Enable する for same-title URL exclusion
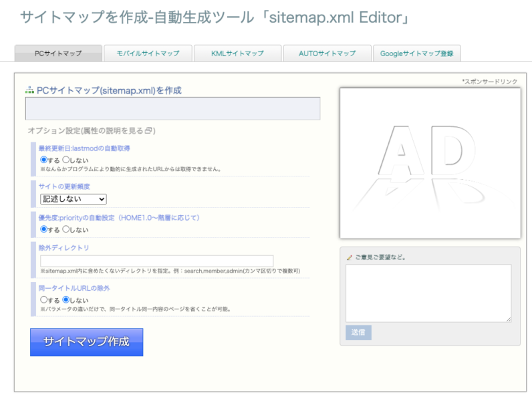This screenshot has width=532, height=401. tap(43, 299)
